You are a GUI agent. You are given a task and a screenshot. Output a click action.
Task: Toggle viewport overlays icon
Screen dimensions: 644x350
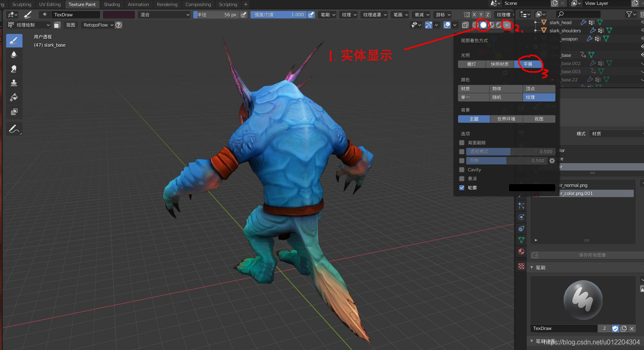[447, 25]
